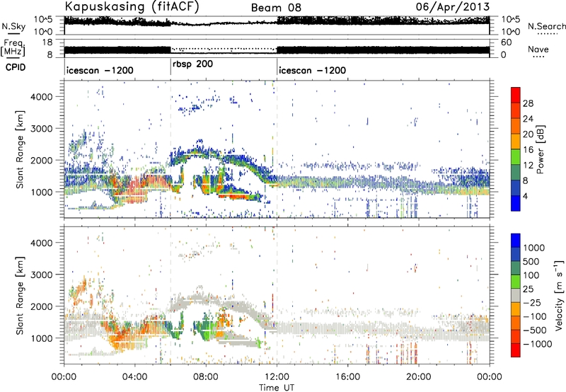Click the 'Velocity [m s-1]' colorbar title
Screen dimensions: 566x392
[559, 295]
